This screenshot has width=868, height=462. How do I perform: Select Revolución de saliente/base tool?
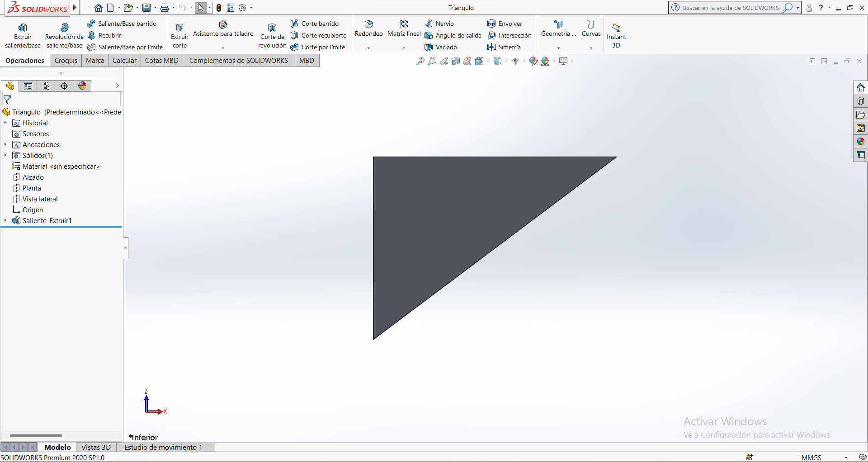(x=64, y=35)
